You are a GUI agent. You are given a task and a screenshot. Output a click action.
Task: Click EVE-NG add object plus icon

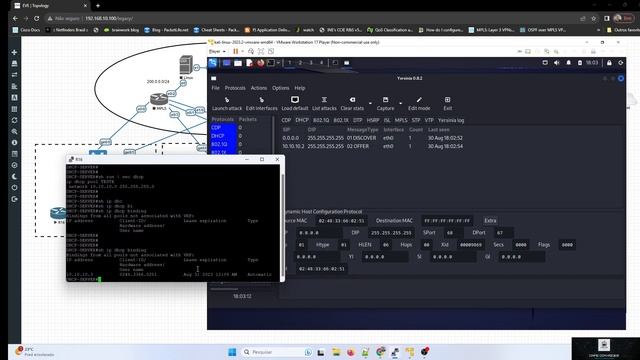(x=14, y=52)
